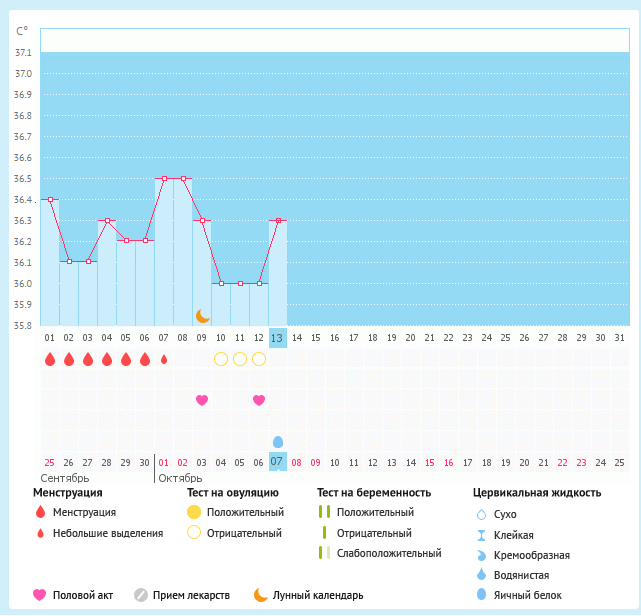Click the pink heart icon under day 12

[259, 400]
